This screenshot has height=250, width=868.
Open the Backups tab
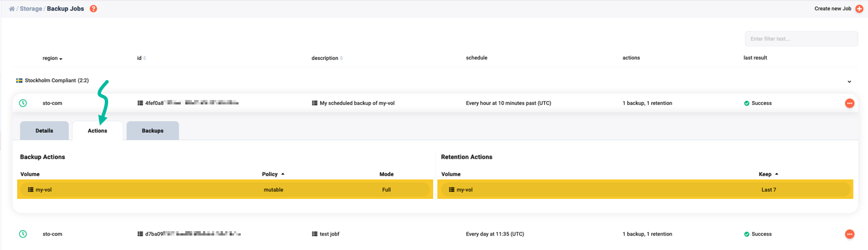153,131
